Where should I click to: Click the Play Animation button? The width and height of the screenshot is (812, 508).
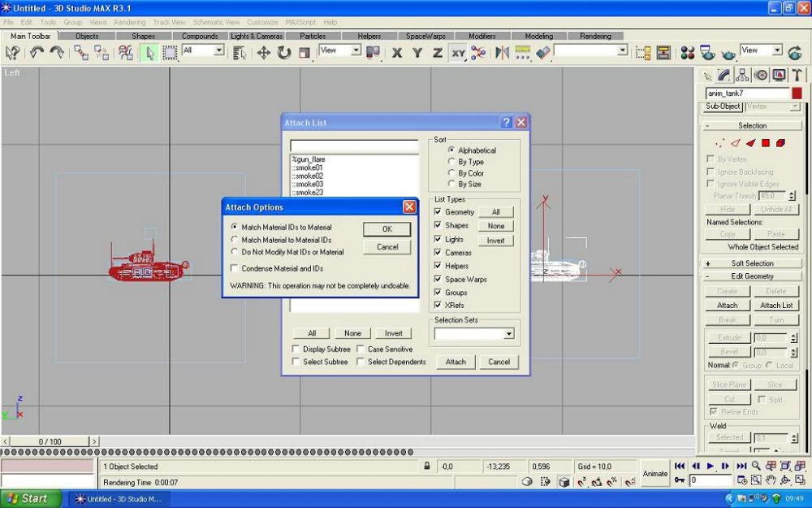710,466
